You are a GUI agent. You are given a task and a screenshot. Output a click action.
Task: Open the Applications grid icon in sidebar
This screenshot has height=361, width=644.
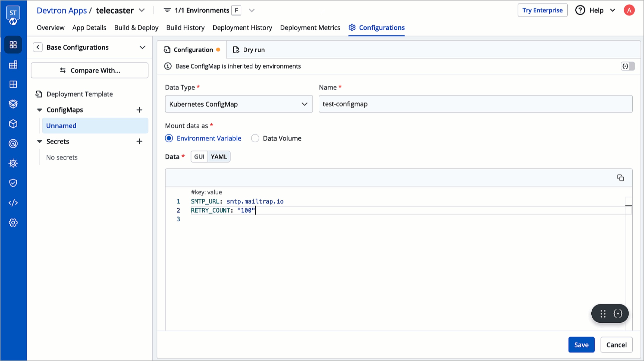13,45
